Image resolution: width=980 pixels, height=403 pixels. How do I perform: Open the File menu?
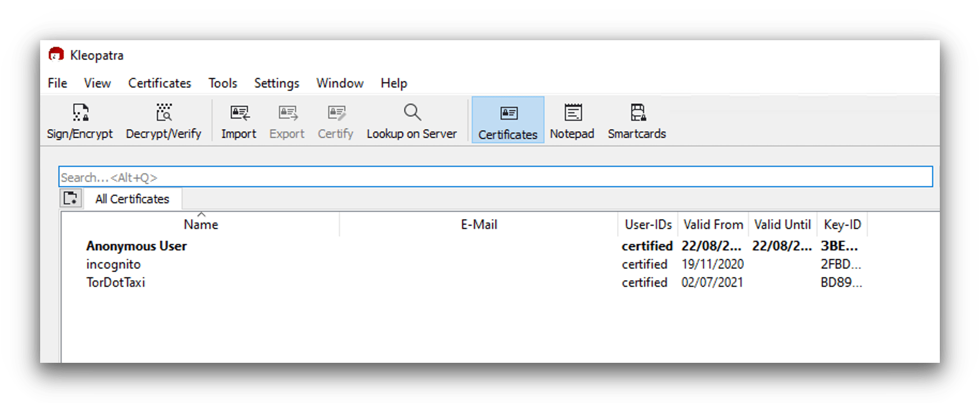coord(57,83)
